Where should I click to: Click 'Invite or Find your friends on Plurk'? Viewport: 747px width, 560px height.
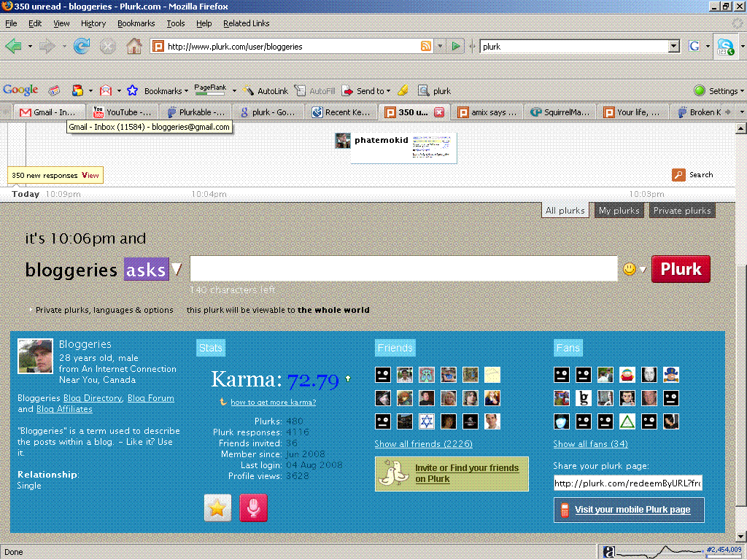point(452,474)
